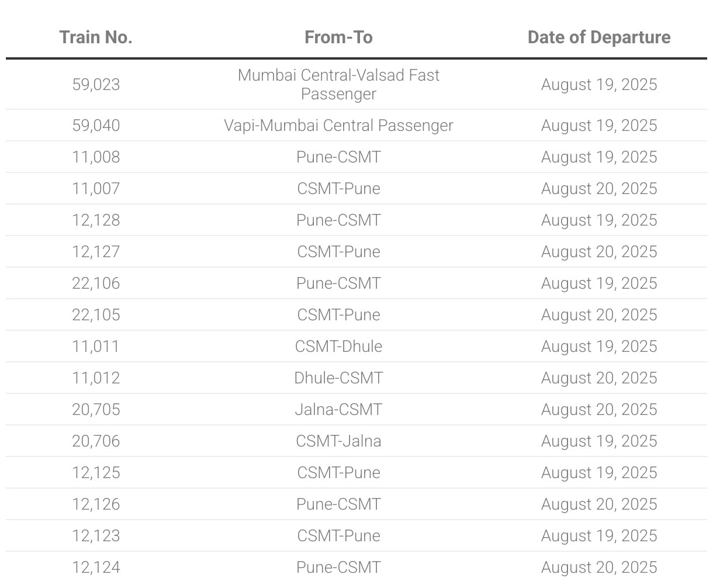Select train number 11,008 cell
This screenshot has height=588, width=713.
point(96,157)
